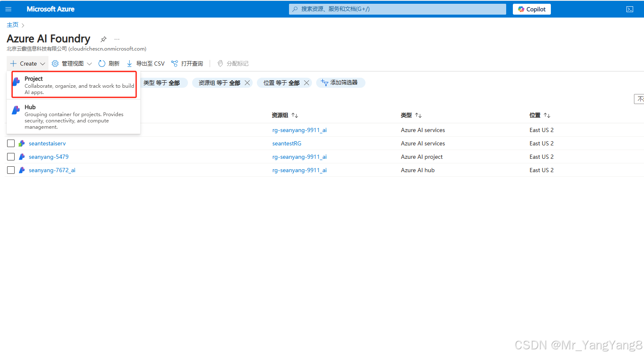Click the 位置 column header text
Screen dimensions: 644x356
(x=535, y=115)
